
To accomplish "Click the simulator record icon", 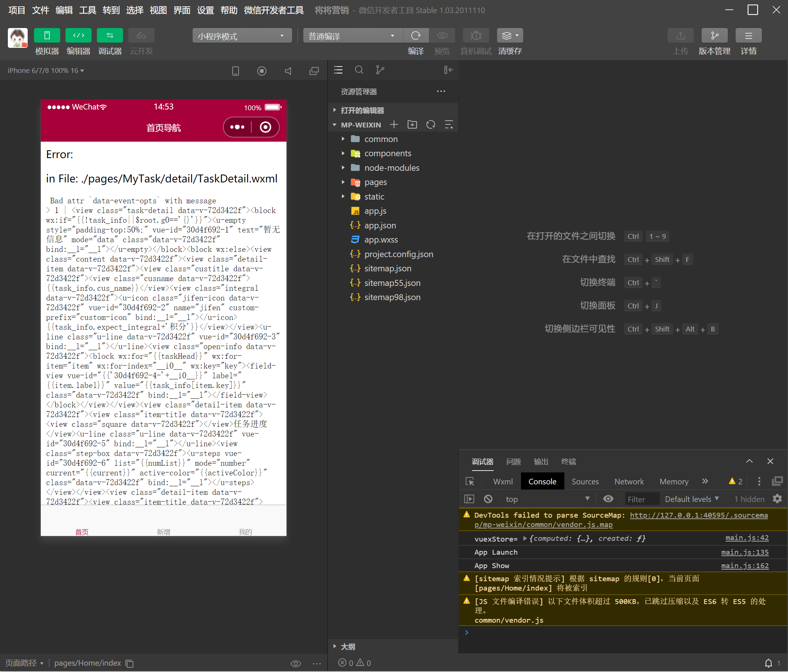I will [x=262, y=71].
